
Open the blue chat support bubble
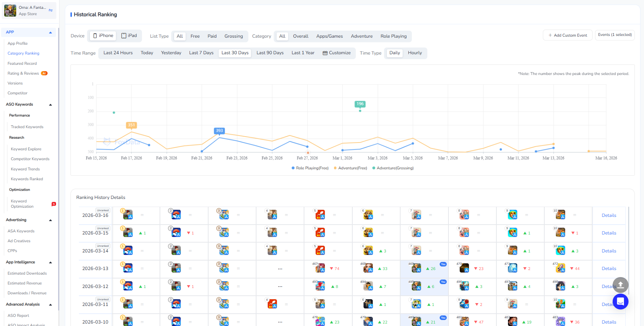coord(620,302)
